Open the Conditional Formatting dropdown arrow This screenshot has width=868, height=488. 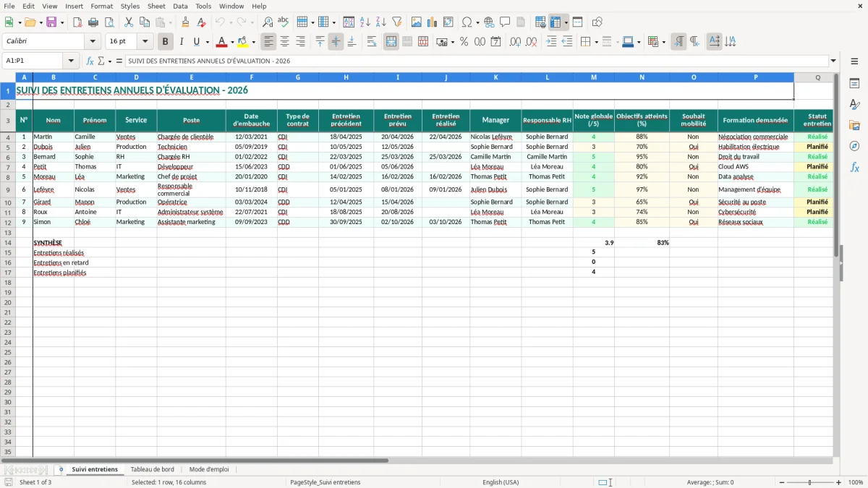click(663, 42)
